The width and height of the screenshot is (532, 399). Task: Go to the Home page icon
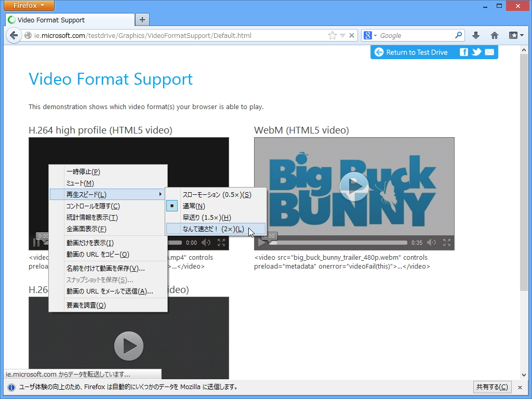tap(495, 35)
